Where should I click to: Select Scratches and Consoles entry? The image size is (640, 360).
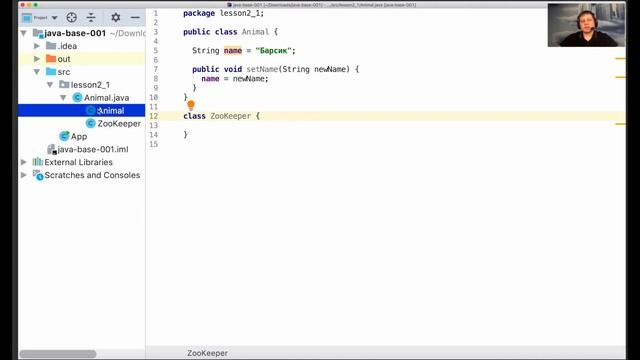pyautogui.click(x=92, y=175)
